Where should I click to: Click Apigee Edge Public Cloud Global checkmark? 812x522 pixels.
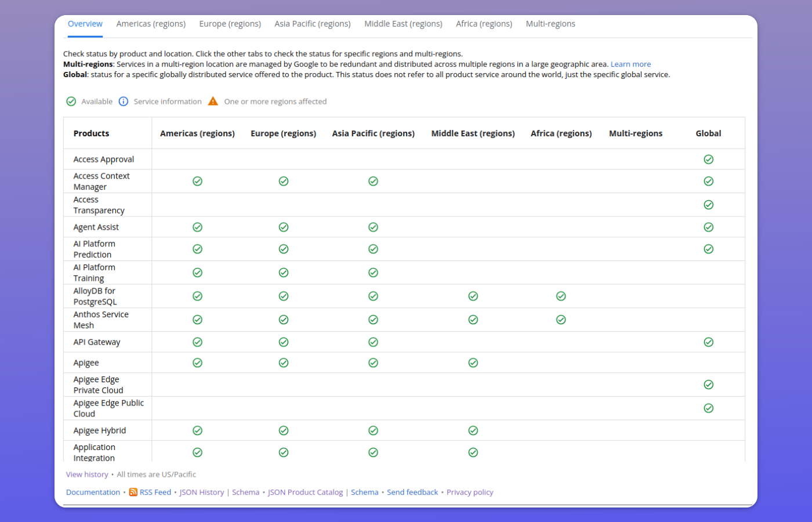[708, 408]
